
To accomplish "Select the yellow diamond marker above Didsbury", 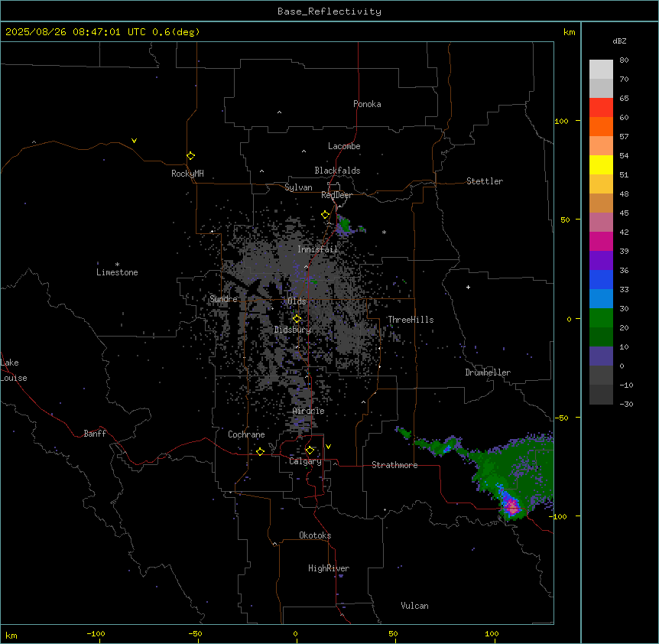I will 297,319.
